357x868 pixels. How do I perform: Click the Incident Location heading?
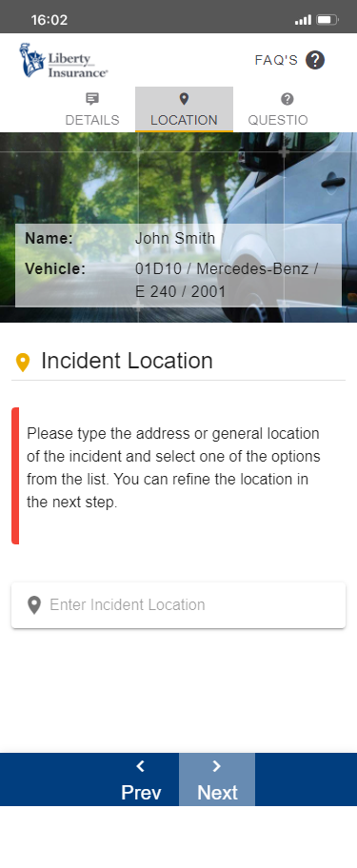(127, 361)
